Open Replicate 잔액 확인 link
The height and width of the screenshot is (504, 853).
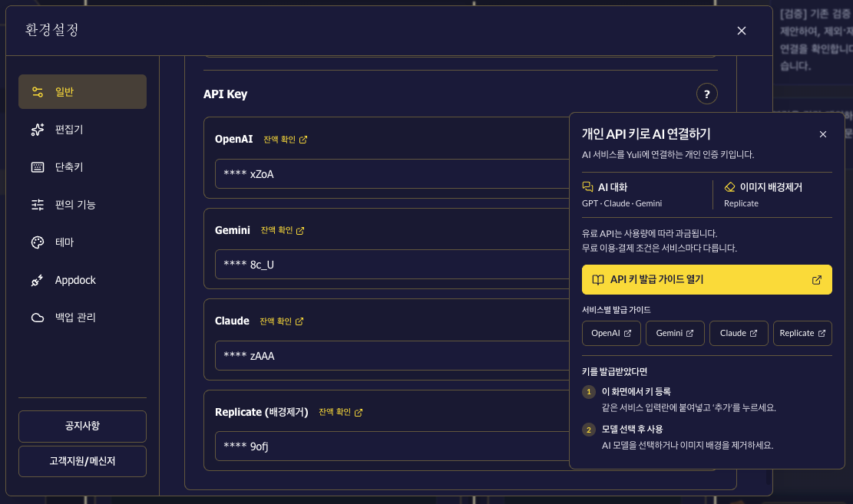[x=341, y=412]
